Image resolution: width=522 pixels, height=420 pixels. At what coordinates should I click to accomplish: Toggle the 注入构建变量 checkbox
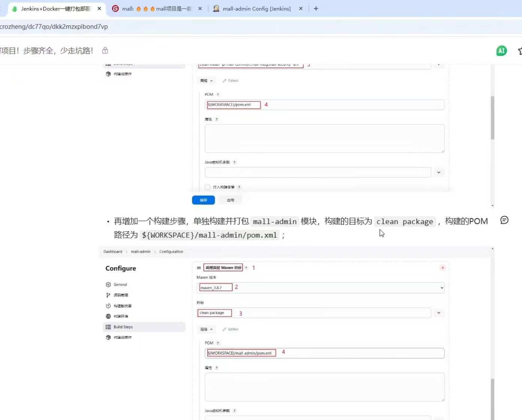tap(208, 187)
